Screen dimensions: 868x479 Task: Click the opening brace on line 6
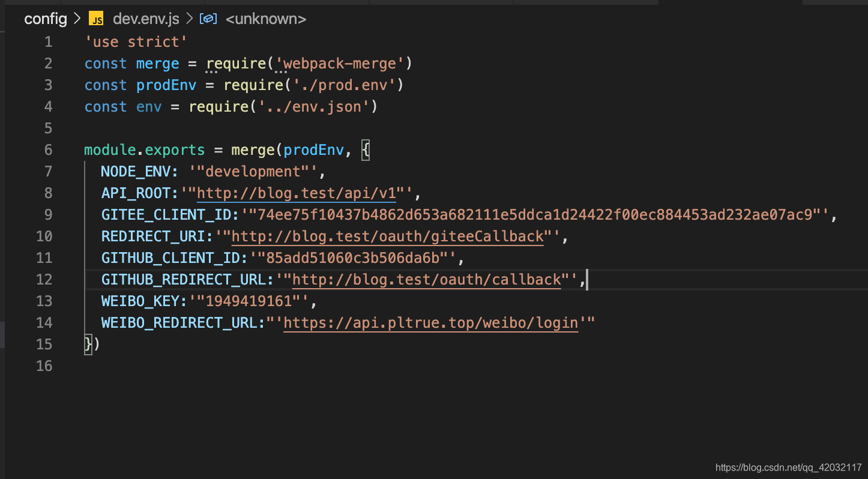[366, 150]
